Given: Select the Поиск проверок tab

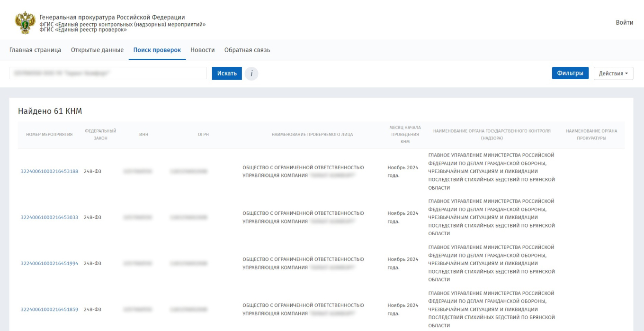Looking at the screenshot, I should [x=157, y=50].
